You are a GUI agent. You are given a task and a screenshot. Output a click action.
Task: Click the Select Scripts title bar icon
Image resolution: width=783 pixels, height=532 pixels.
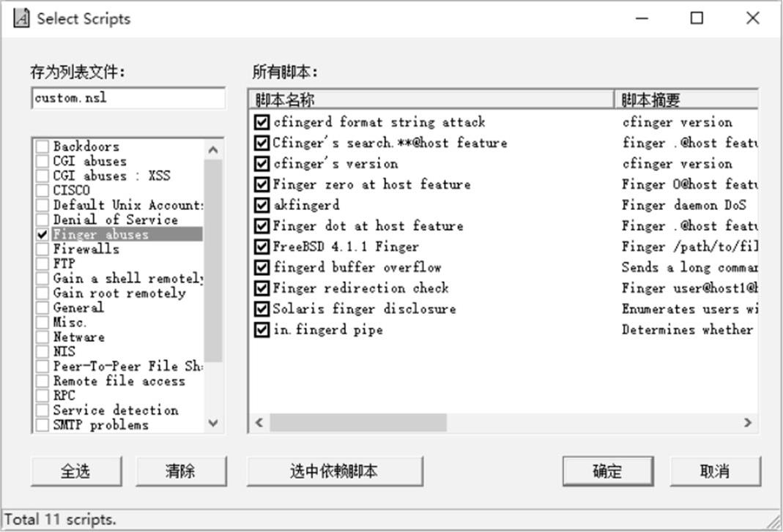coord(22,18)
